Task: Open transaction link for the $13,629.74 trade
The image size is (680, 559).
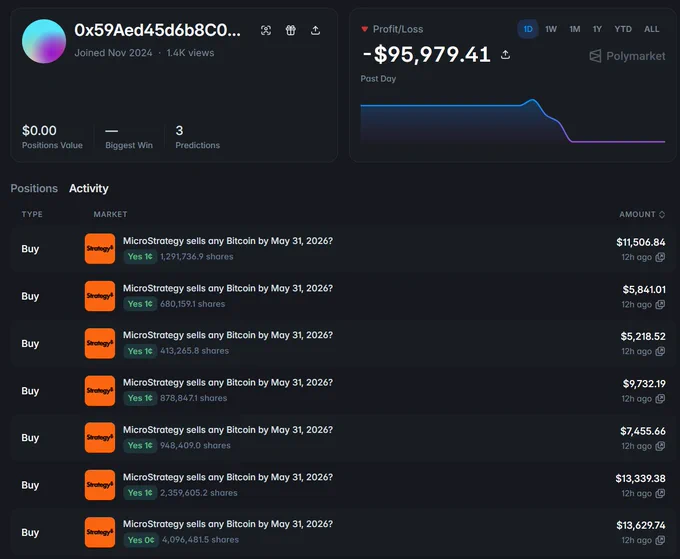Action: click(x=660, y=540)
